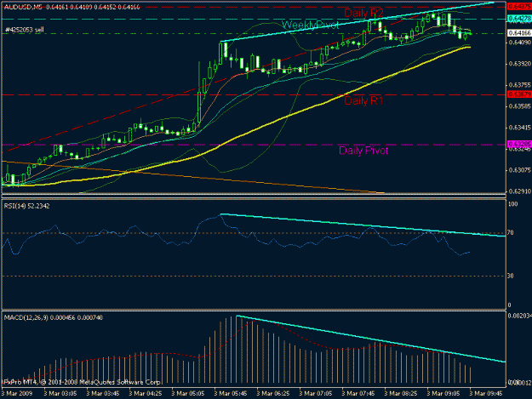Click the Daily R1 label
532x399 pixels.
(363, 100)
